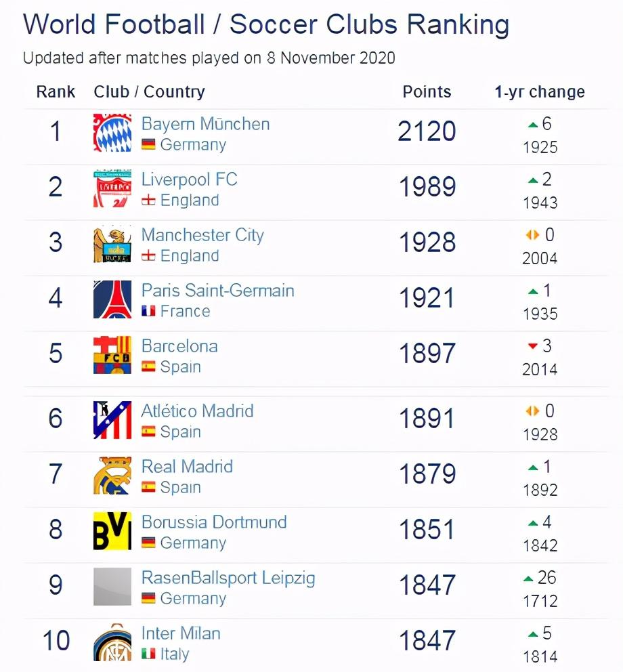Click the Atlético Madrid crest
Viewport: 623px width, 672px height.
tap(112, 420)
